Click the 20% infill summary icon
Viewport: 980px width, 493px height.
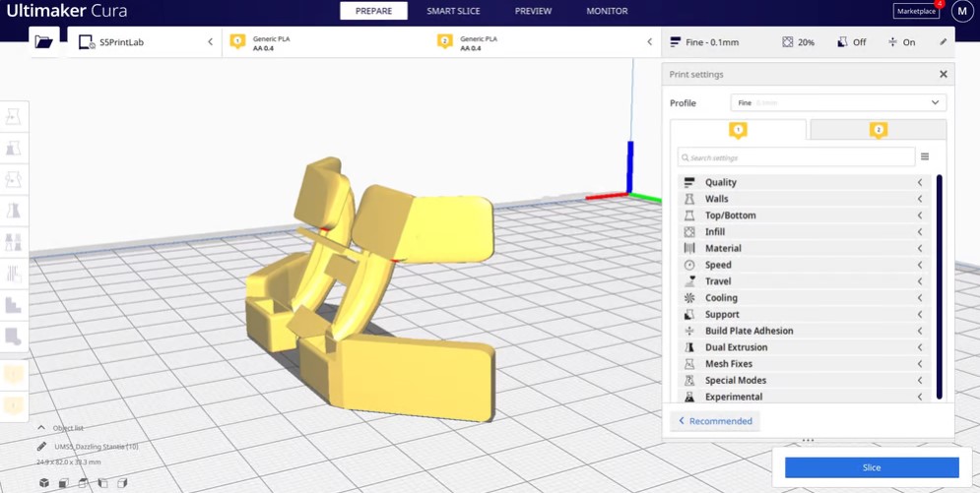788,41
